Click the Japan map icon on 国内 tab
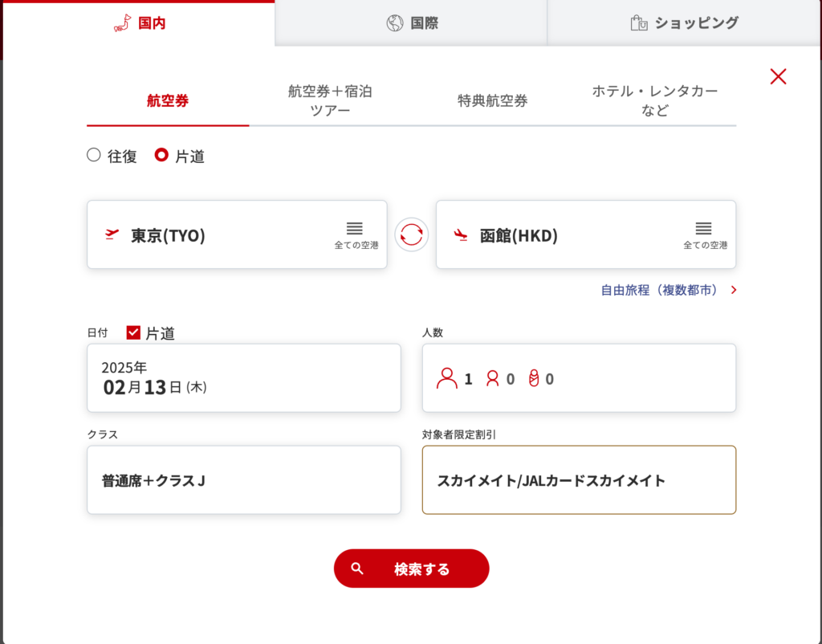Screen dimensions: 822x644 coord(122,23)
